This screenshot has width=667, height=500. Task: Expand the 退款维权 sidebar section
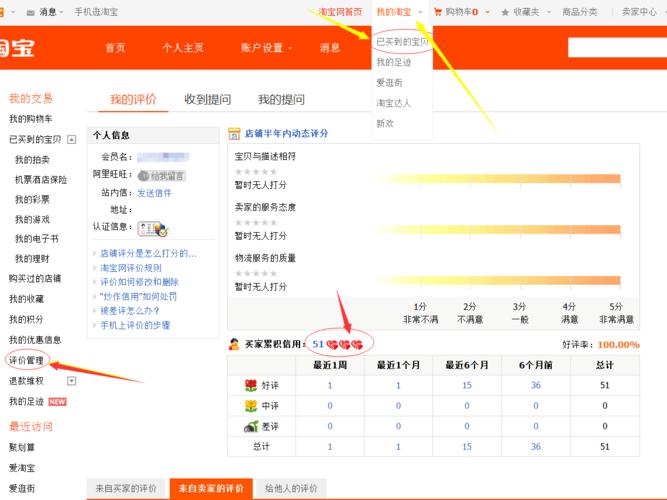coord(72,381)
